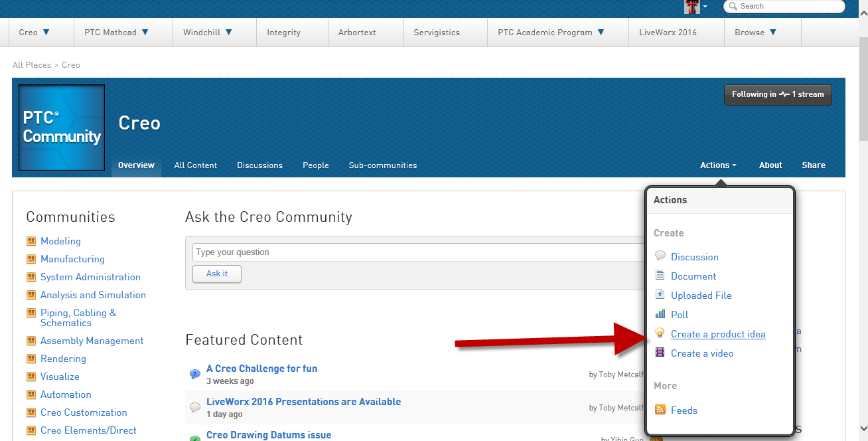Click the Analysis and Simulation icon
The width and height of the screenshot is (868, 441).
pos(31,295)
